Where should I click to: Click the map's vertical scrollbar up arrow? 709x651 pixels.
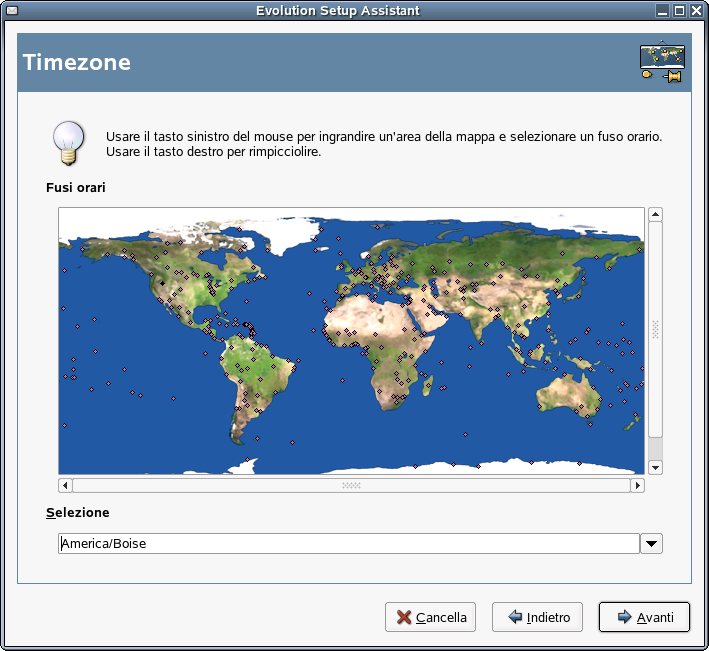(655, 214)
